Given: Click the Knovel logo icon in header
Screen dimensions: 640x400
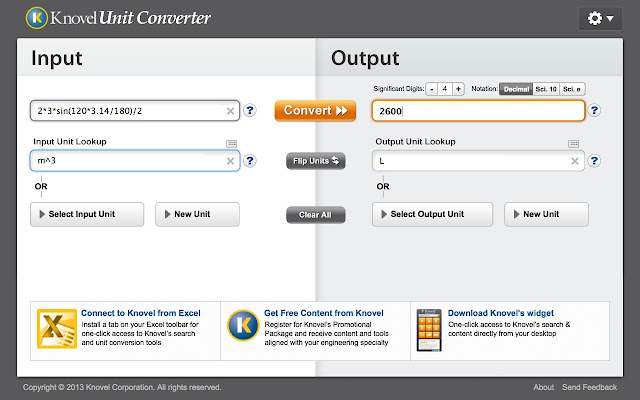Looking at the screenshot, I should pyautogui.click(x=37, y=18).
